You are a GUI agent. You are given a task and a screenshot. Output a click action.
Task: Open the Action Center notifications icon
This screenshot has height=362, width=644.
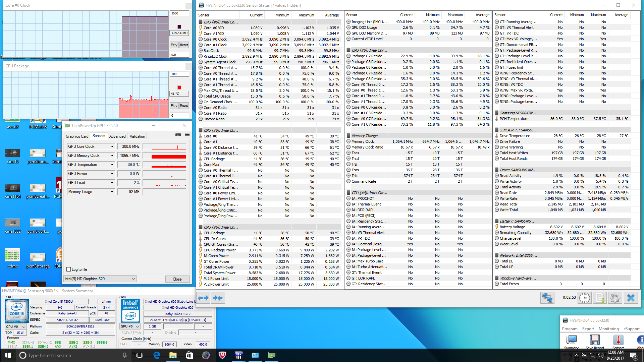[633, 355]
